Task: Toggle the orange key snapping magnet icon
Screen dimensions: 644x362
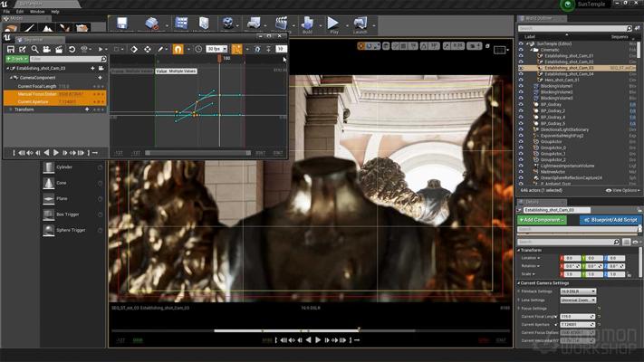Action: tap(178, 49)
